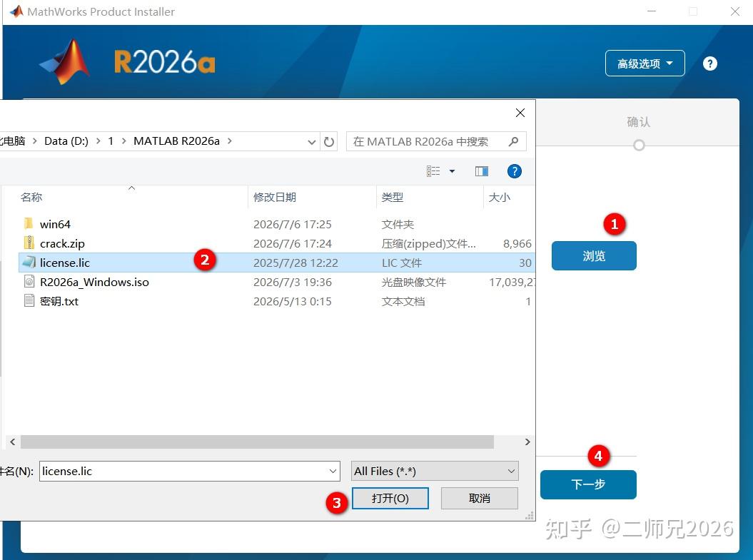
Task: Click the R2026a_Windows.iso disc icon
Action: [x=29, y=282]
